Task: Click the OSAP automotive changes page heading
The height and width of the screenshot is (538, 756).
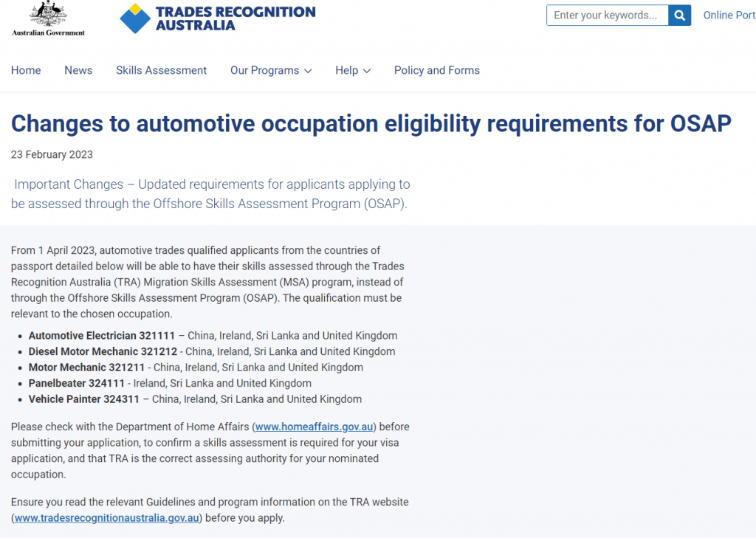Action: 371,123
